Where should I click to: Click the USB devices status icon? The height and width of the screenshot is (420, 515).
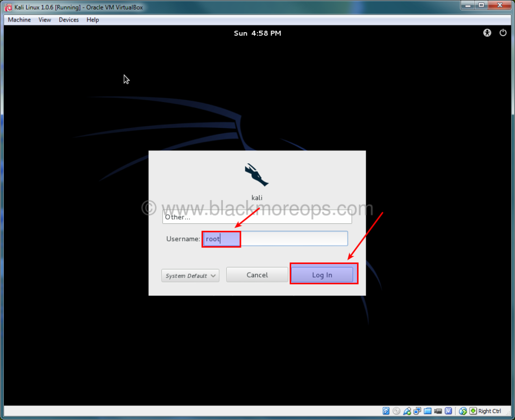coord(407,411)
